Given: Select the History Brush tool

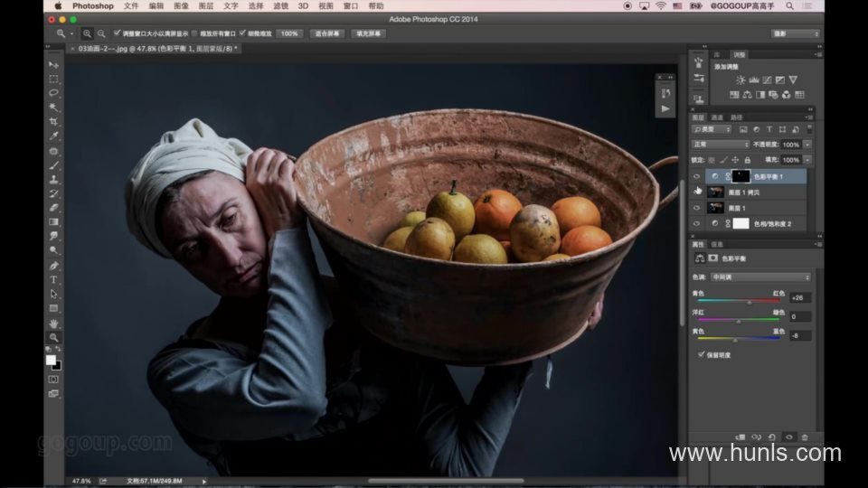Looking at the screenshot, I should (x=53, y=193).
